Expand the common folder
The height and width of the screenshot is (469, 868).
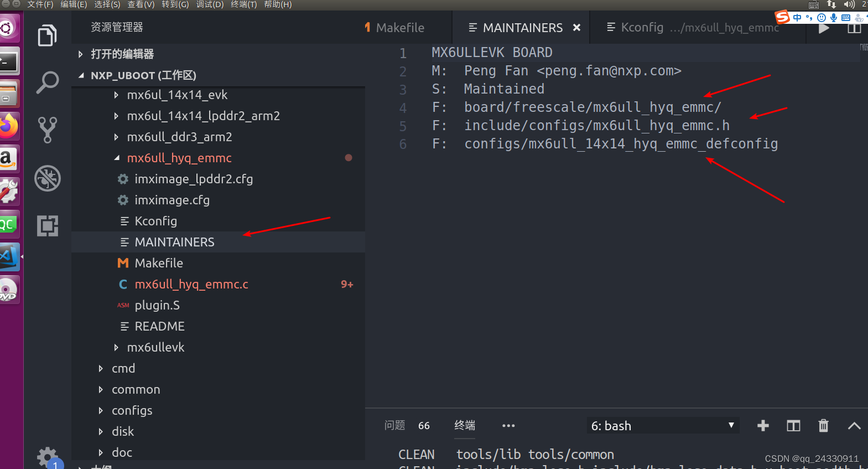pyautogui.click(x=136, y=389)
